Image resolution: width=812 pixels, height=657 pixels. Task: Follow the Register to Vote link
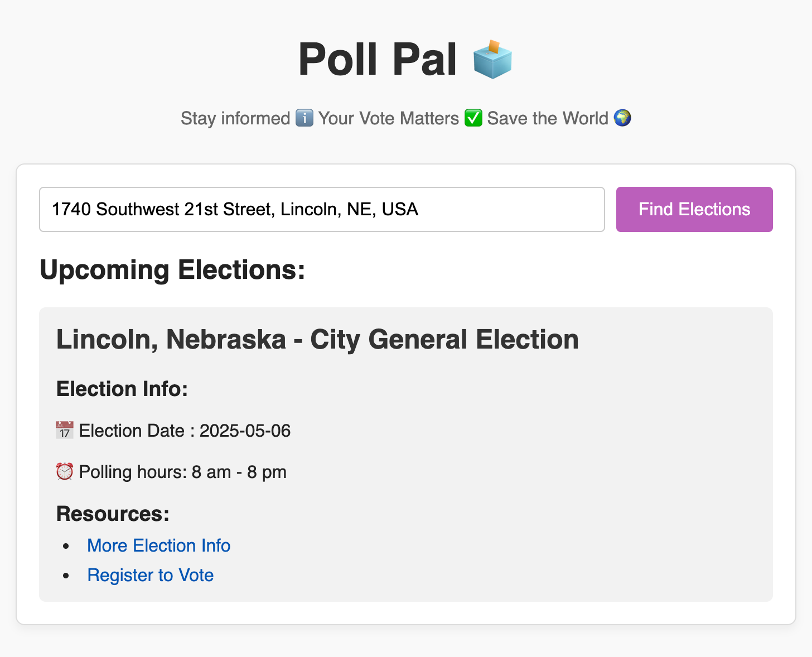coord(150,575)
